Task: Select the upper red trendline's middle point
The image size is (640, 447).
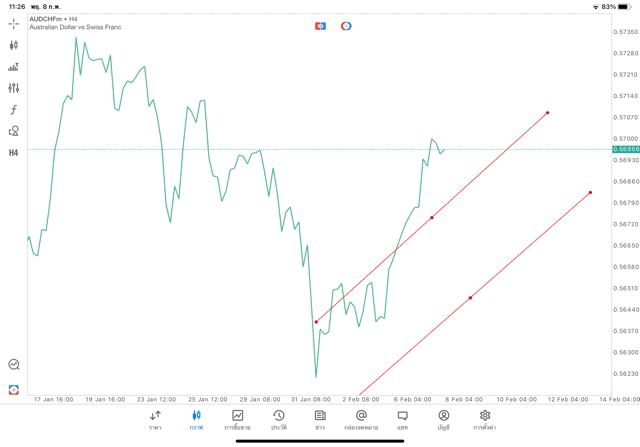Action: click(432, 217)
